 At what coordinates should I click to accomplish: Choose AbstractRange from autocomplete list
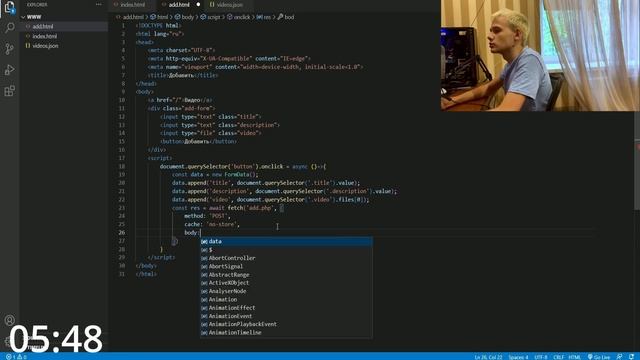point(286,275)
